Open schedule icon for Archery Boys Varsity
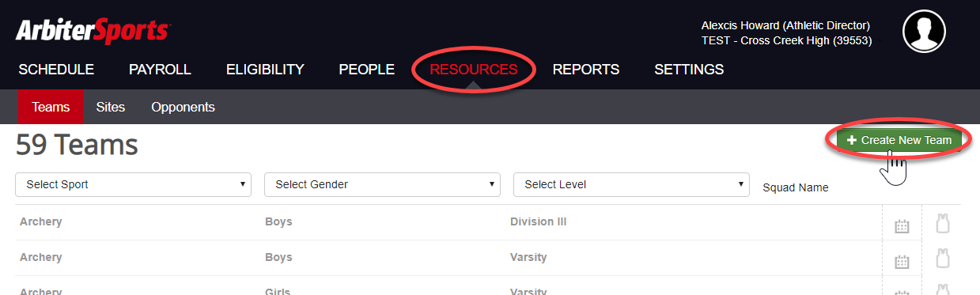Screen dimensions: 980x295 click(902, 262)
